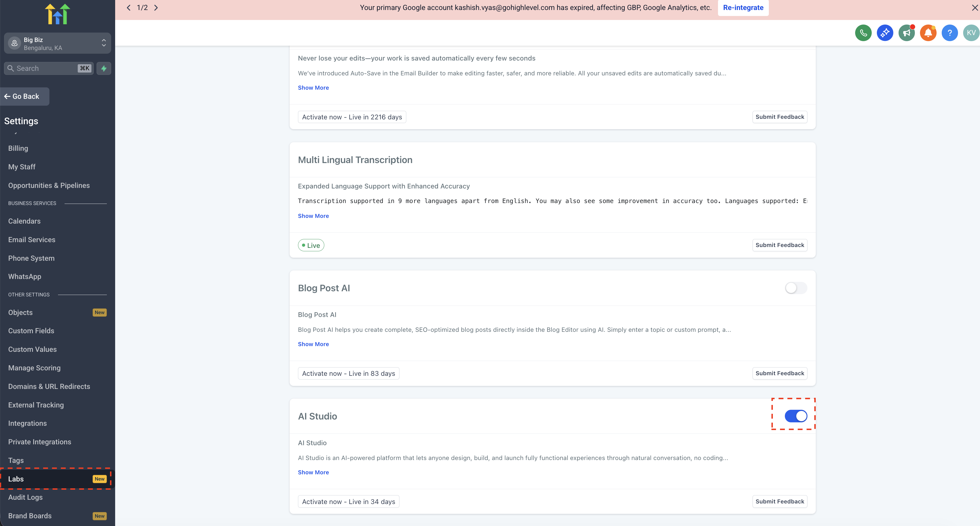Submit Feedback for Blog Post AI
The image size is (980, 526).
point(779,373)
